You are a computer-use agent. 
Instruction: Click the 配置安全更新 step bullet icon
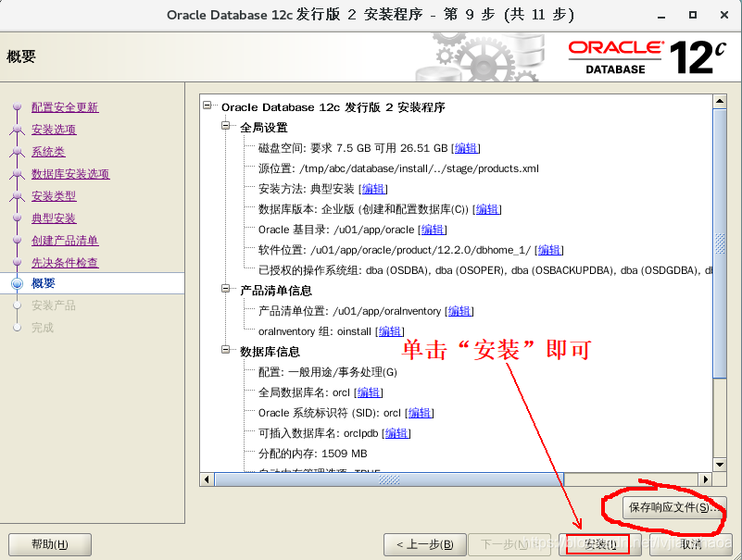(17, 106)
